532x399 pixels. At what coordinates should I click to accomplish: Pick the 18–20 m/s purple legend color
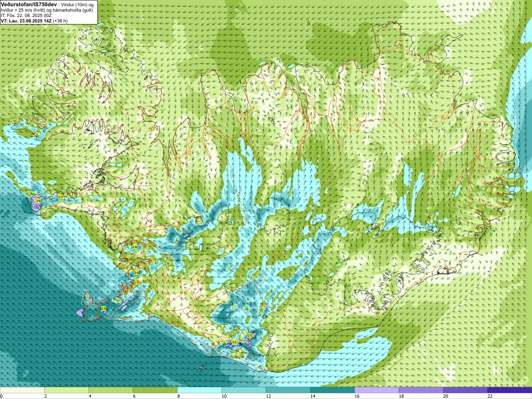click(421, 390)
